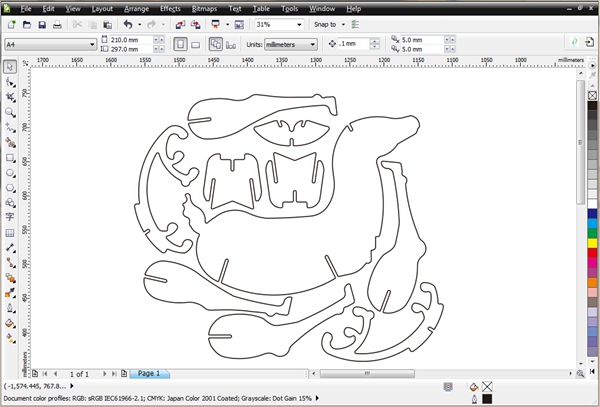The image size is (600, 407).
Task: Select the Table tool
Action: pyautogui.click(x=10, y=233)
